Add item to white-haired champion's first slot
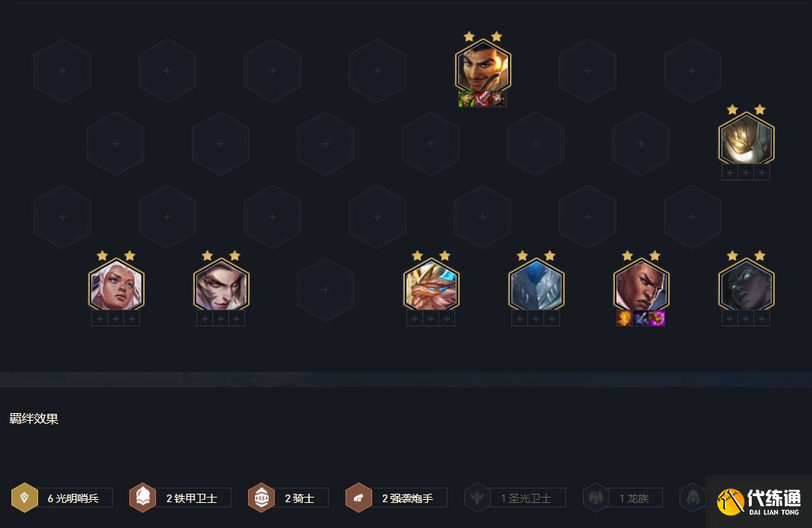The width and height of the screenshot is (812, 528). (x=100, y=318)
